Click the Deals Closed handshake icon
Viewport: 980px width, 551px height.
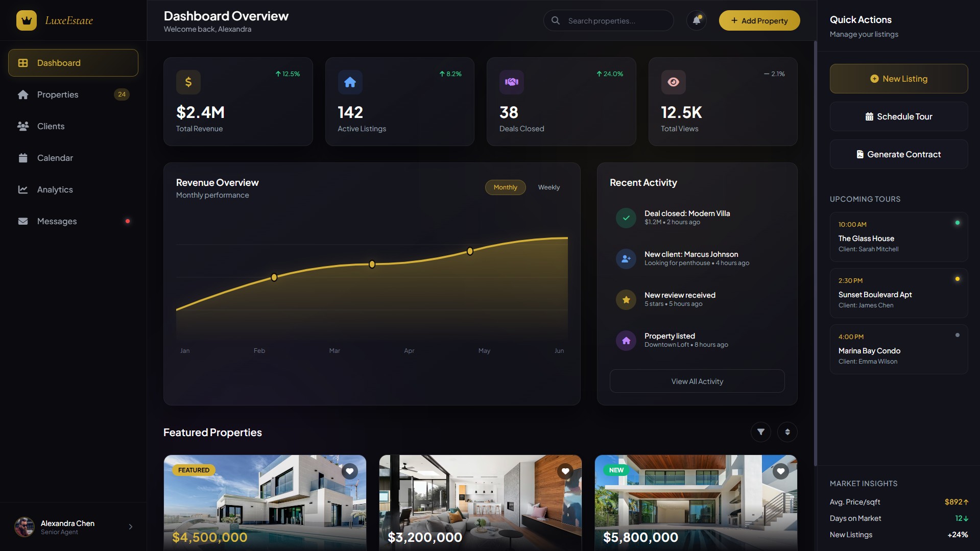pos(511,82)
